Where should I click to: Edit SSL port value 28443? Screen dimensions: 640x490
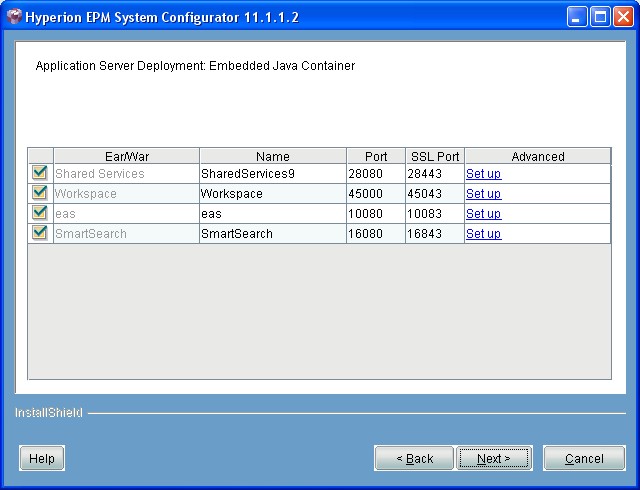click(435, 174)
